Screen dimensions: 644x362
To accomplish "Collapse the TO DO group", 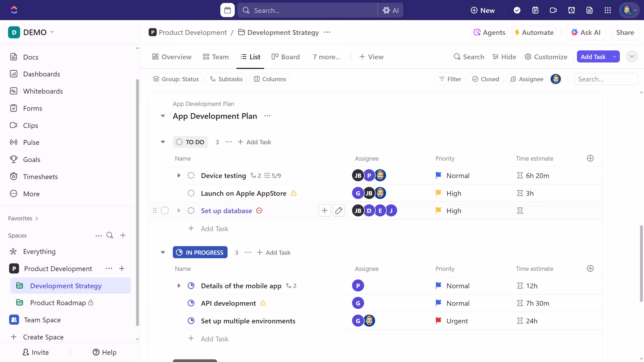I will tap(163, 142).
